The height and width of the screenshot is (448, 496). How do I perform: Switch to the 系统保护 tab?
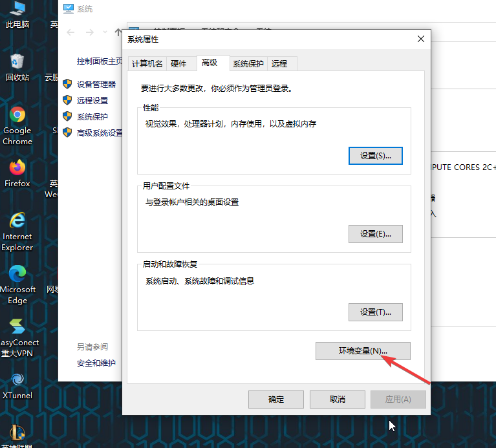(248, 63)
